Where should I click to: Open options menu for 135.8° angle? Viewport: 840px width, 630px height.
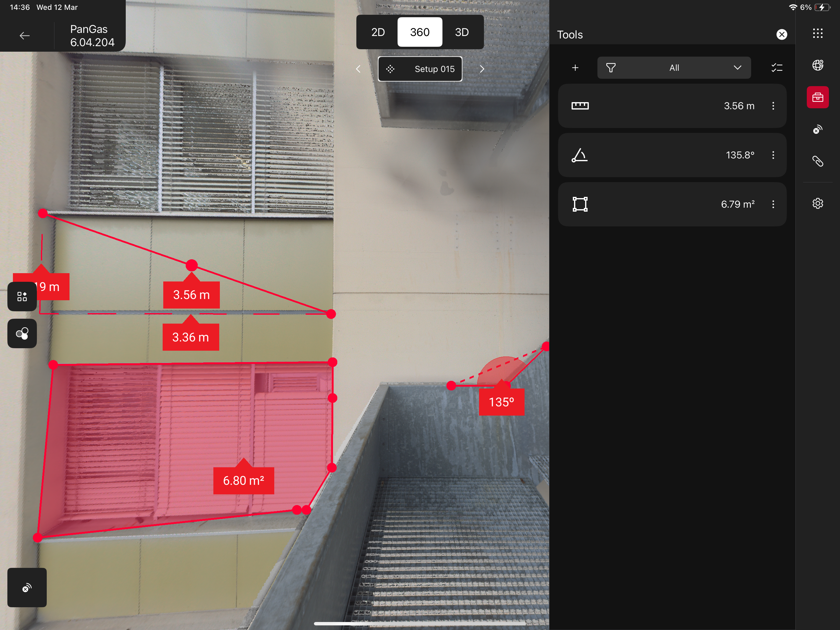[773, 155]
